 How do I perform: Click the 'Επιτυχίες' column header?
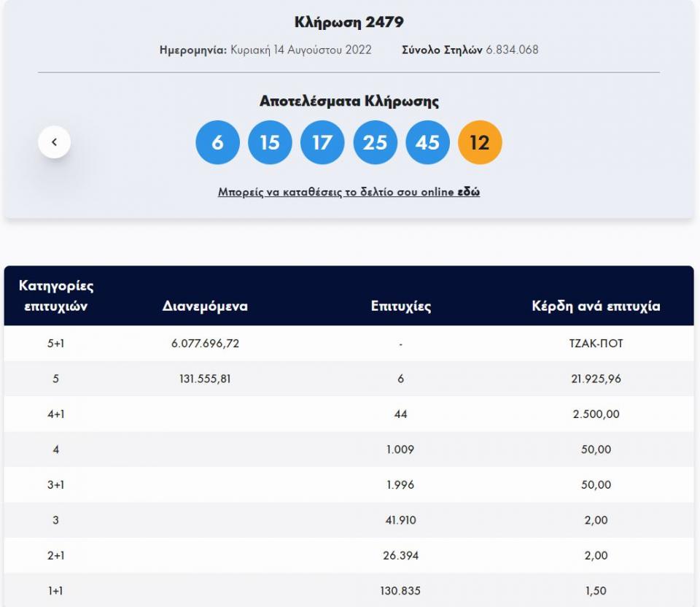click(400, 306)
